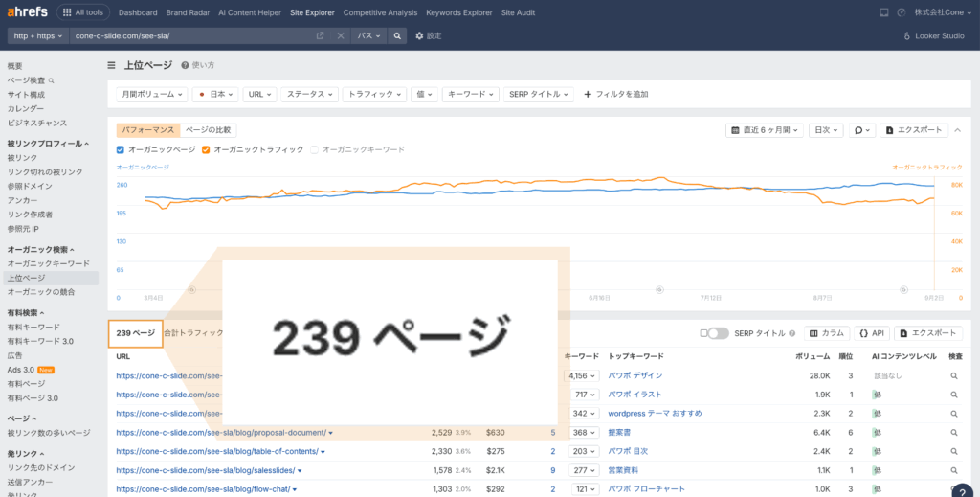980x497 pixels.
Task: Open the proposal-document URL link
Action: coord(221,433)
